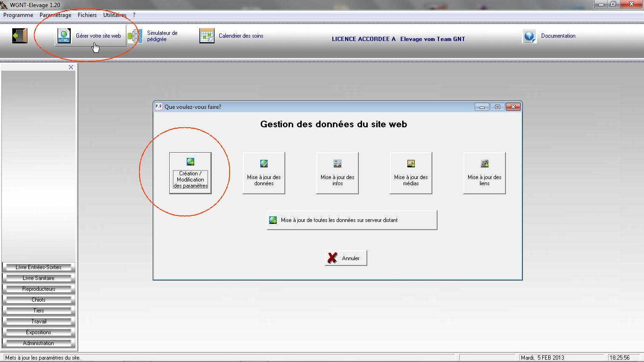Click Création / Modification des paramètres

[x=190, y=173]
